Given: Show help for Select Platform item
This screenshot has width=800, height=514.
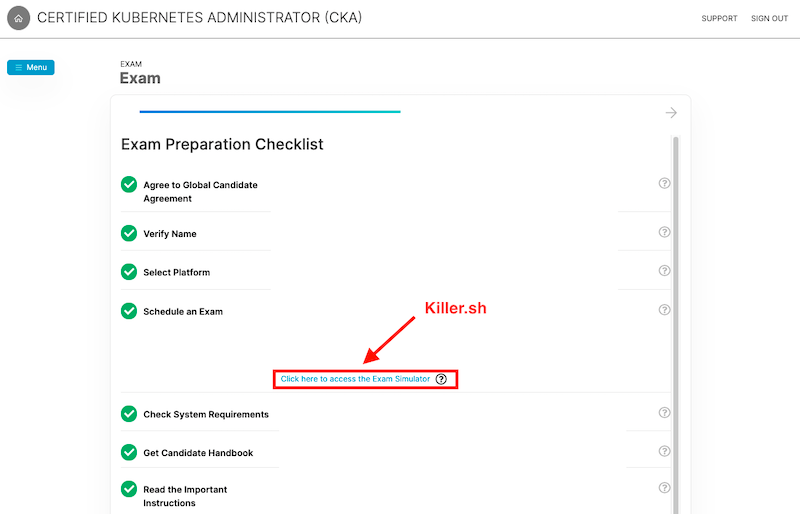Looking at the screenshot, I should coord(664,271).
